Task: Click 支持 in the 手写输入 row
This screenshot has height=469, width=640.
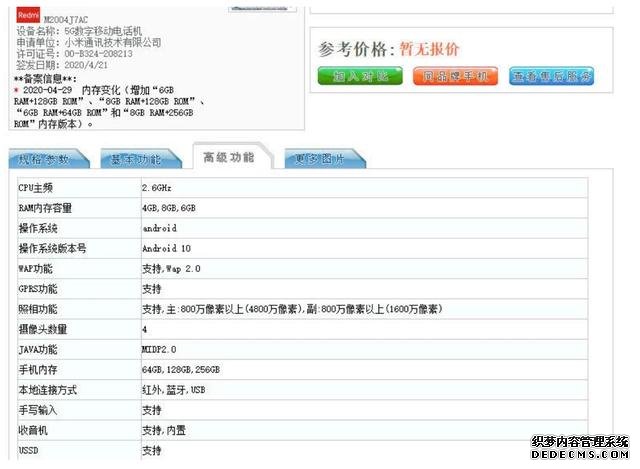Action: 151,410
